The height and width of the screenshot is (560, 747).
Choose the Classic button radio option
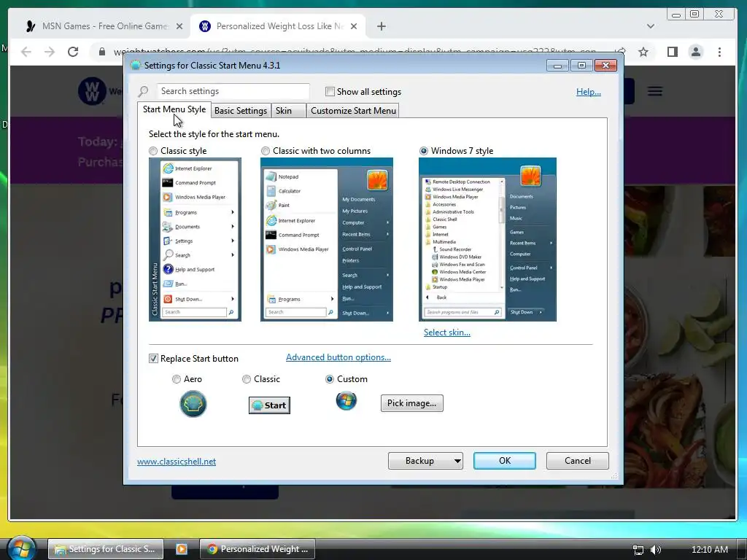click(x=247, y=379)
